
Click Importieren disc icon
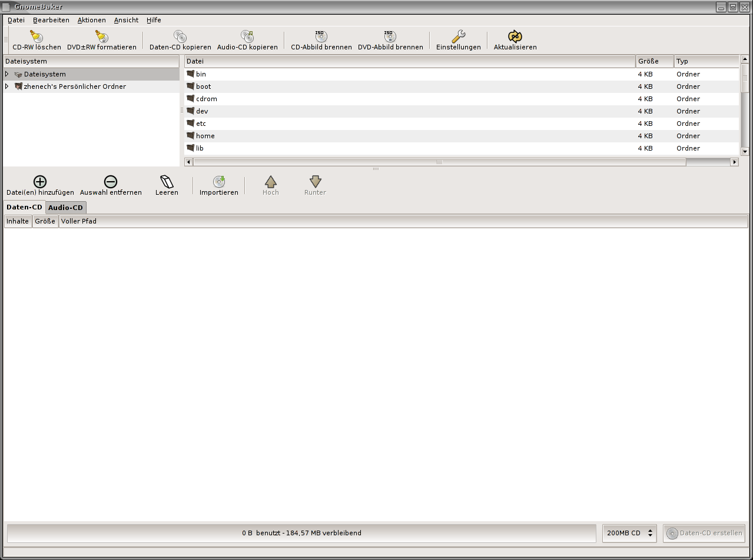219,182
